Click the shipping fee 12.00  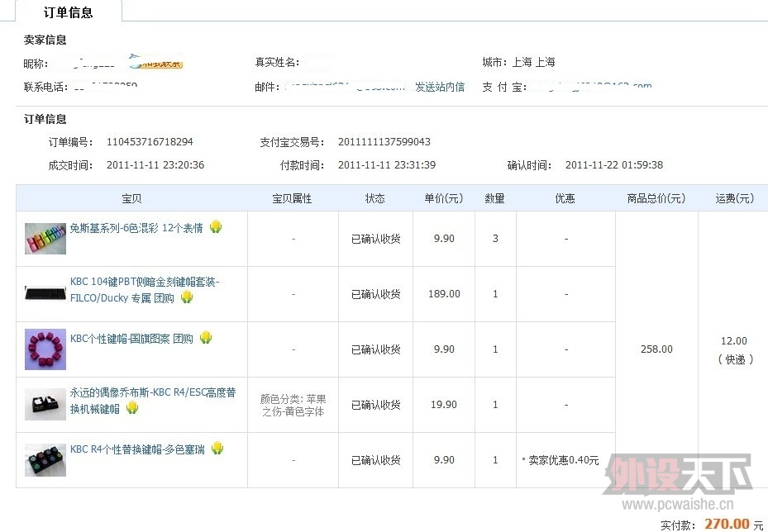click(734, 340)
